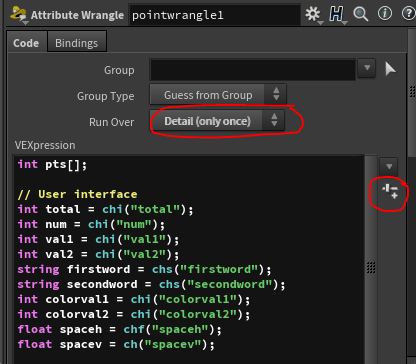Click the comment '// User interface'

[77, 194]
